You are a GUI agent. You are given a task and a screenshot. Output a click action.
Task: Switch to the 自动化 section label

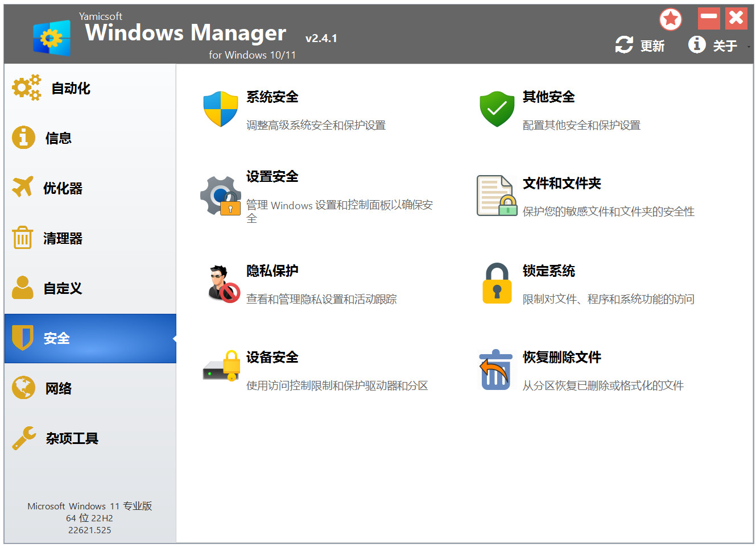71,88
